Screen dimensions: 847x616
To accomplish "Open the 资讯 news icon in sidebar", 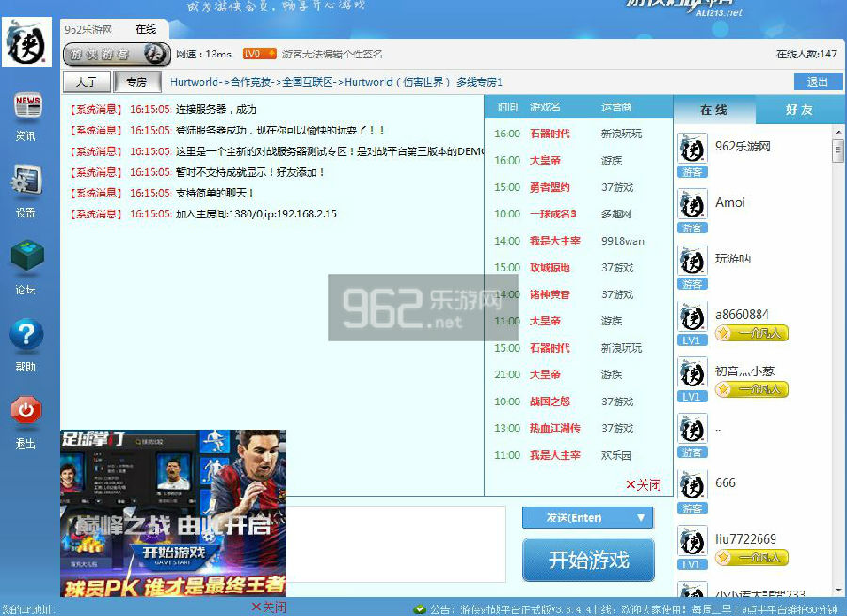I will [x=26, y=107].
